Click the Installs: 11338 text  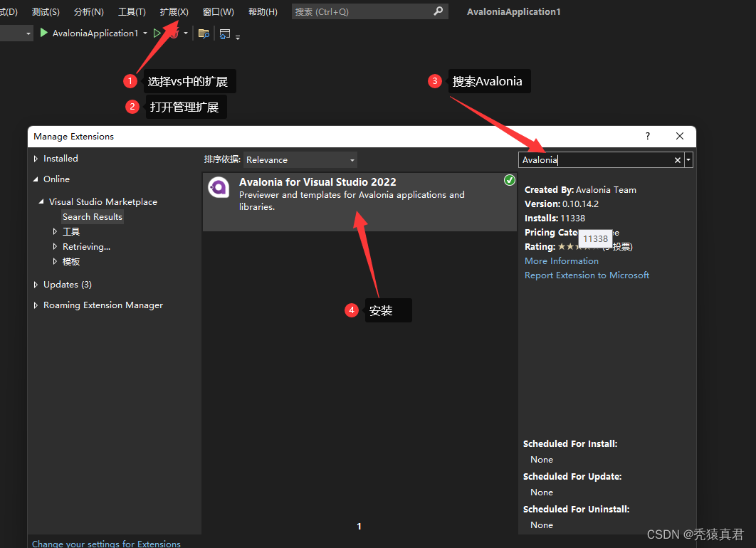click(x=555, y=218)
